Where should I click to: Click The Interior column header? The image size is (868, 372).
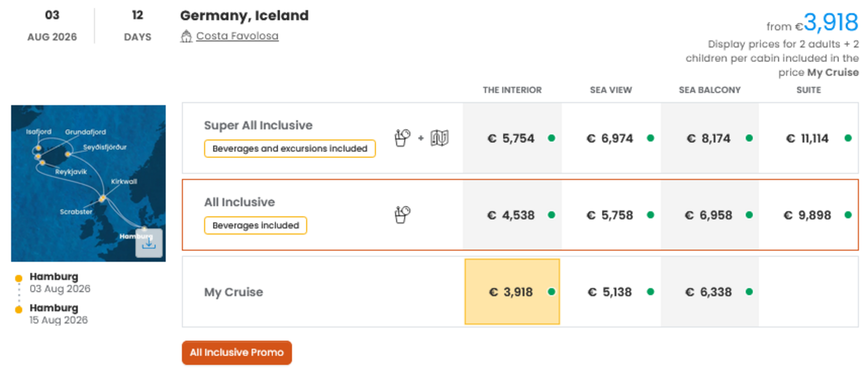tap(512, 90)
